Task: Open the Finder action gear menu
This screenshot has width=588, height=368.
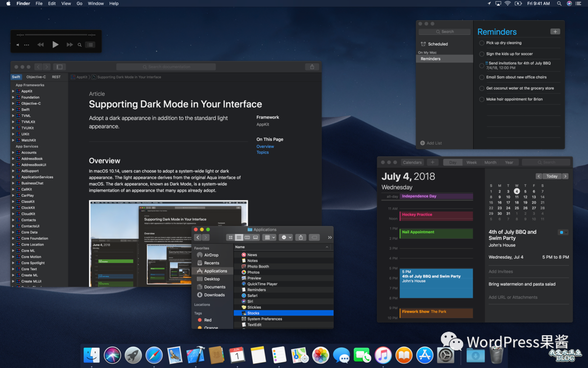Action: coord(286,237)
